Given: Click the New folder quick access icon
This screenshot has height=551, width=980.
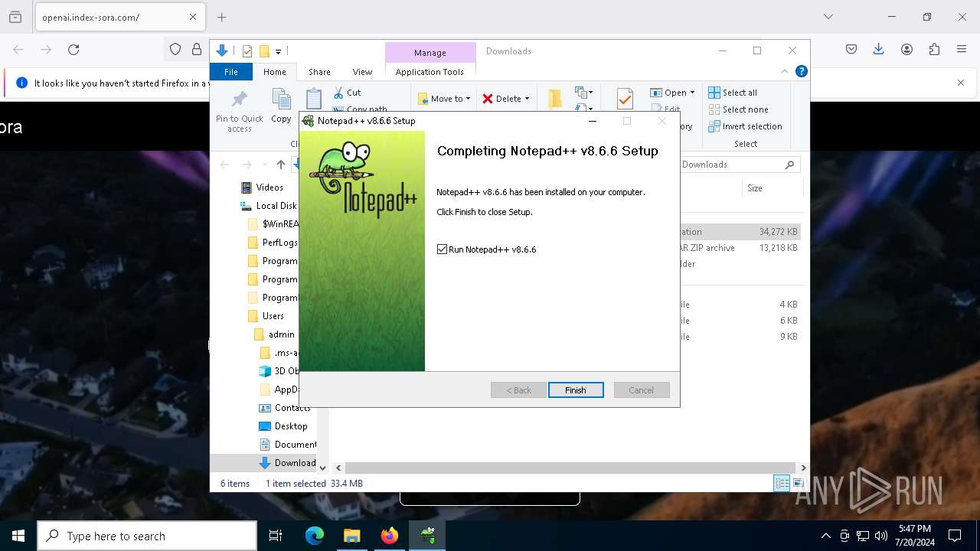Looking at the screenshot, I should pyautogui.click(x=264, y=51).
